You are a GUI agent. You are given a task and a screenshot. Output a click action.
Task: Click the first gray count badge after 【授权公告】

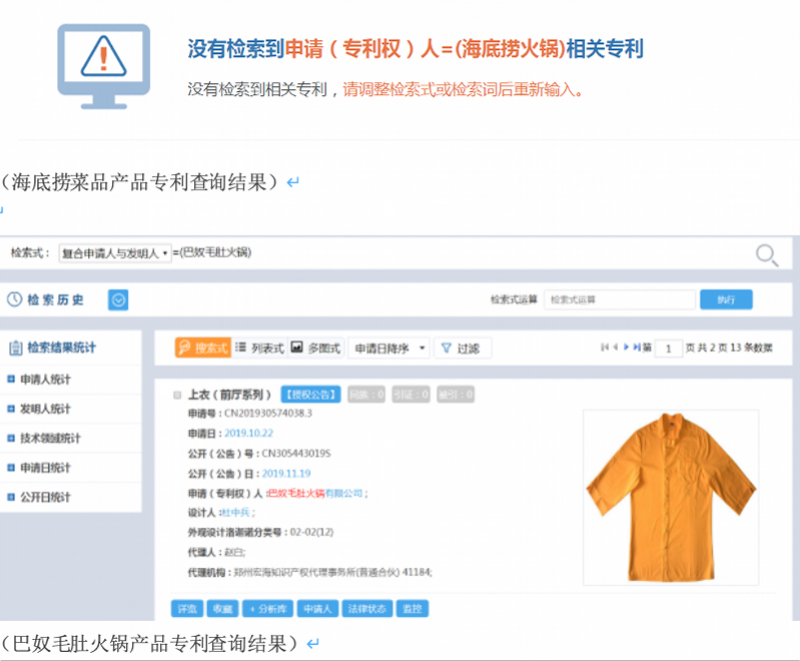pos(366,395)
